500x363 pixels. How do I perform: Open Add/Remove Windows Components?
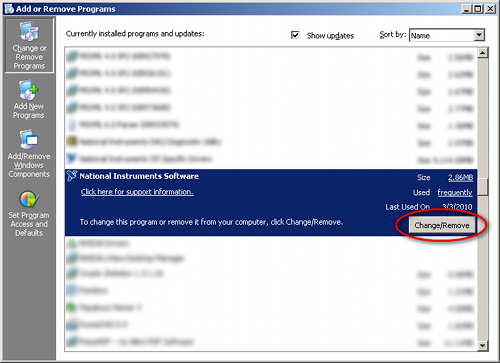coord(29,154)
